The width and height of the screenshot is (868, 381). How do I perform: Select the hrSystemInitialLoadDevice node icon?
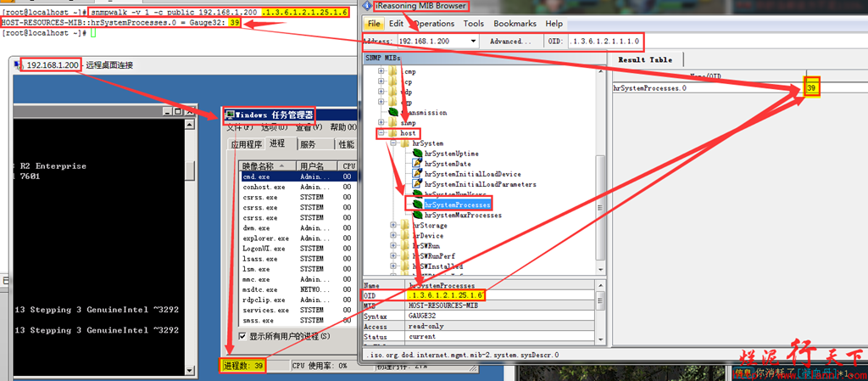[x=416, y=174]
